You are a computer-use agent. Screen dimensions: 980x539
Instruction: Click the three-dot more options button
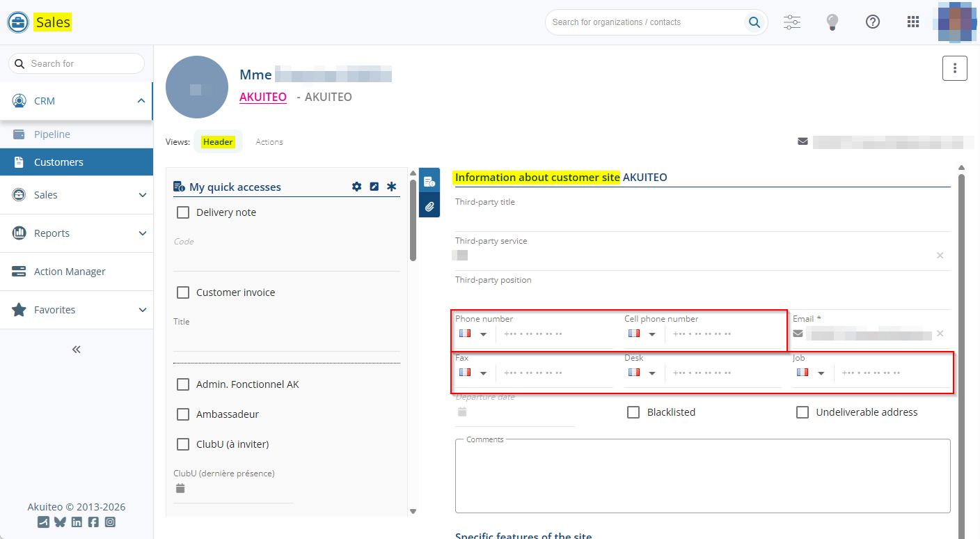click(x=954, y=68)
